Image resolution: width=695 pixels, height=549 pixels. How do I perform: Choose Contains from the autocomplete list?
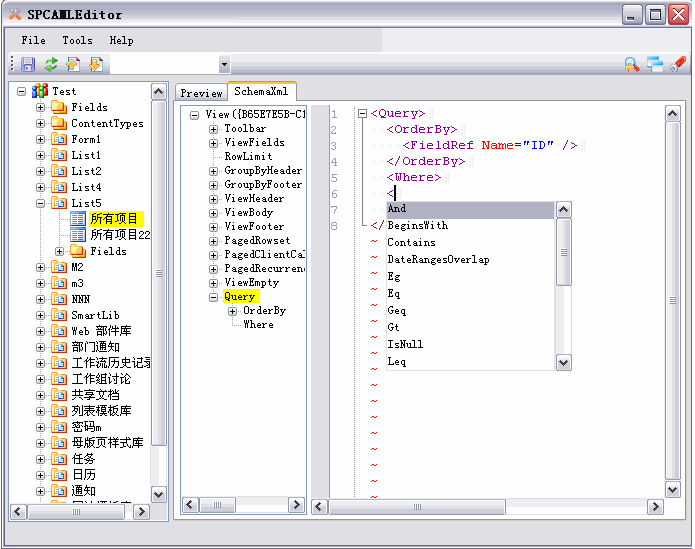click(x=470, y=242)
